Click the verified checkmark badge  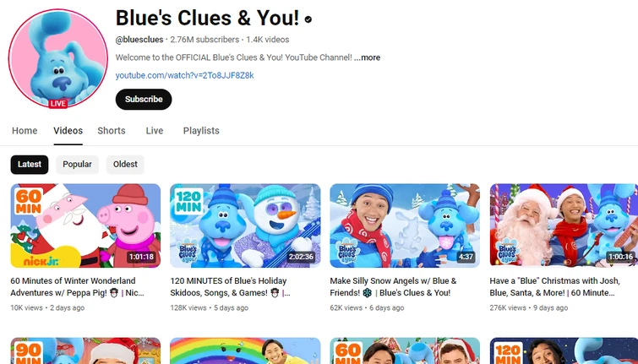(308, 19)
